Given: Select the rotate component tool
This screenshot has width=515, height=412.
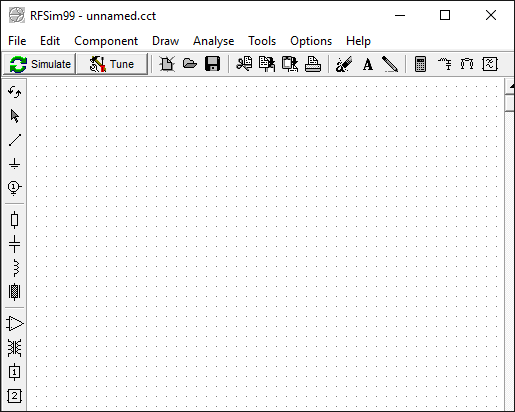Looking at the screenshot, I should click(14, 92).
